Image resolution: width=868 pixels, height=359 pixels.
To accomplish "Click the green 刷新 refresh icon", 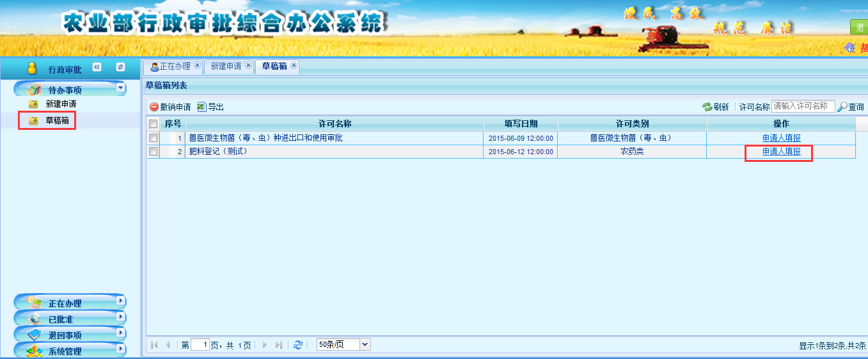I will pos(707,107).
